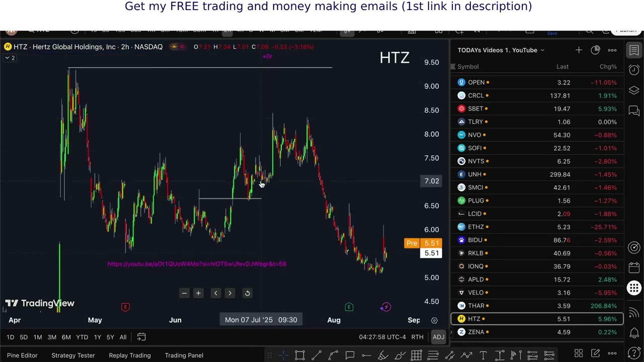Open Replay Trading tab
The image size is (644, 362).
click(x=130, y=355)
